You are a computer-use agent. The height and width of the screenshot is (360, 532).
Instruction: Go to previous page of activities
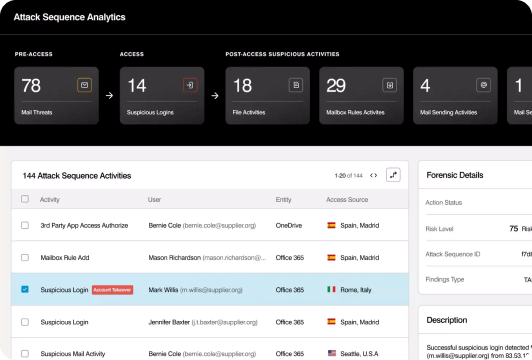pos(372,175)
